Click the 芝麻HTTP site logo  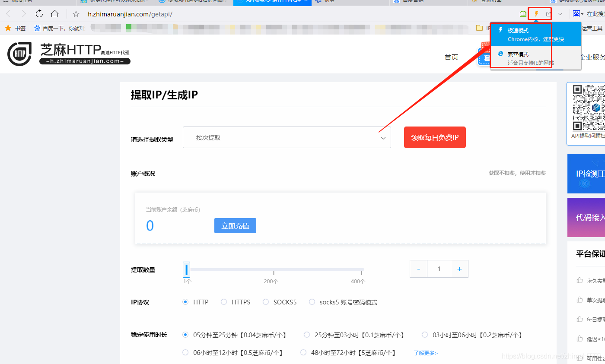pyautogui.click(x=69, y=54)
